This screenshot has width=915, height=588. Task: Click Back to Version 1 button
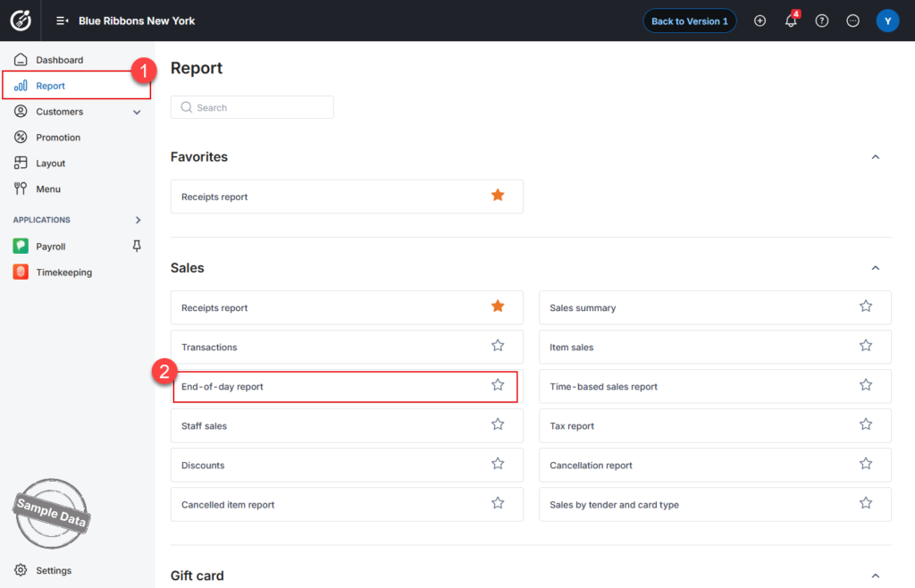pos(690,21)
